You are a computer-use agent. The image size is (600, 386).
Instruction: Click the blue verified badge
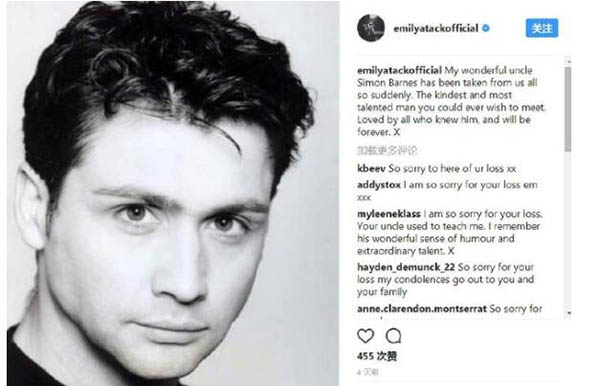coord(486,28)
